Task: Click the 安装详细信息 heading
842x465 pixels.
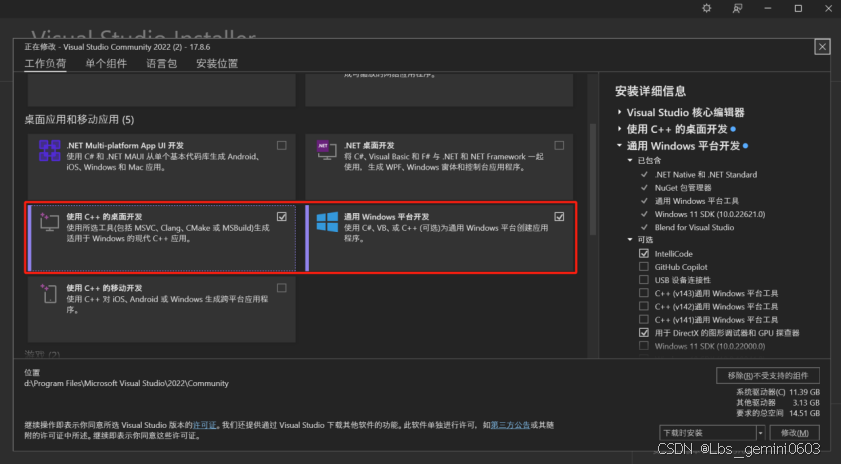Action: [x=650, y=91]
